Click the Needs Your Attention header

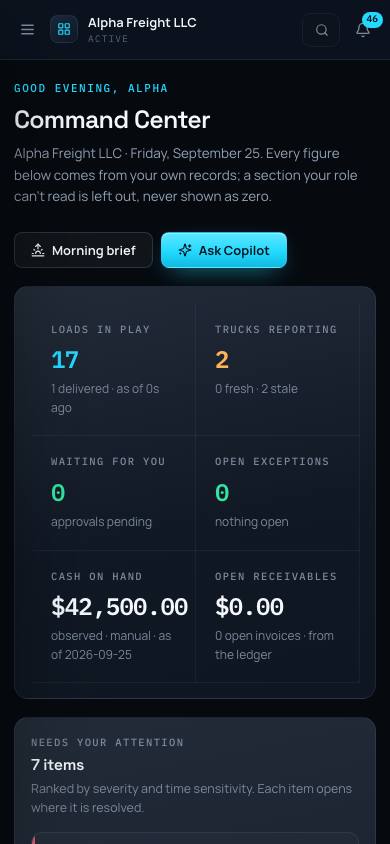[x=108, y=742]
